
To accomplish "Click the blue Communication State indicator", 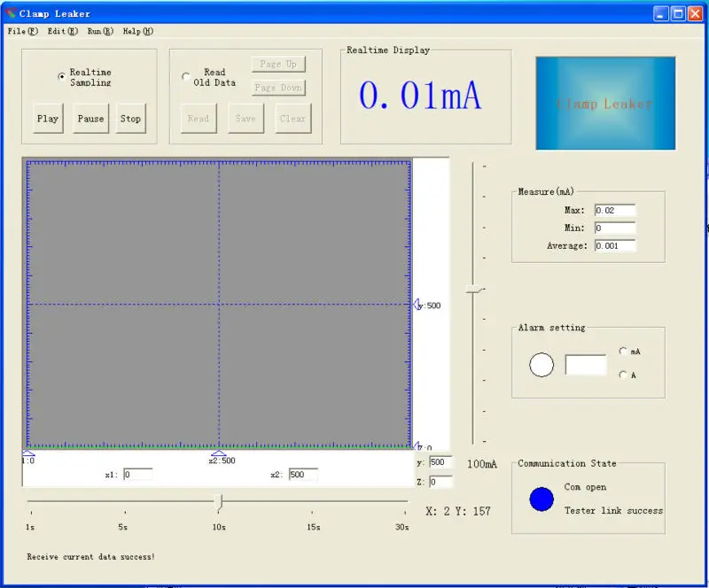I will (541, 499).
